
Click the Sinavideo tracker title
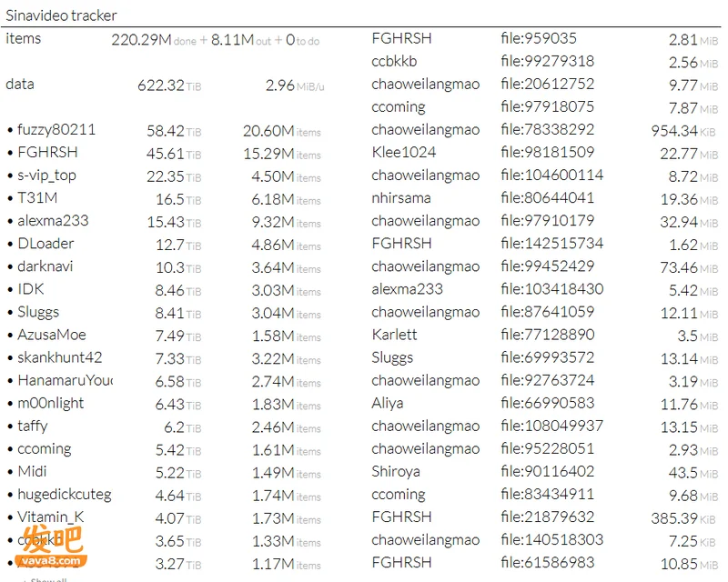pos(61,15)
